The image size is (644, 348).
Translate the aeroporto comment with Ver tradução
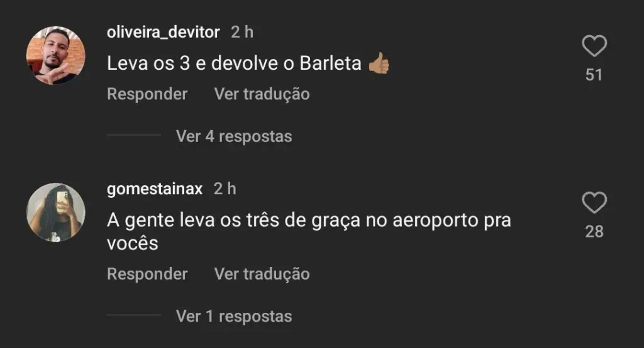262,274
